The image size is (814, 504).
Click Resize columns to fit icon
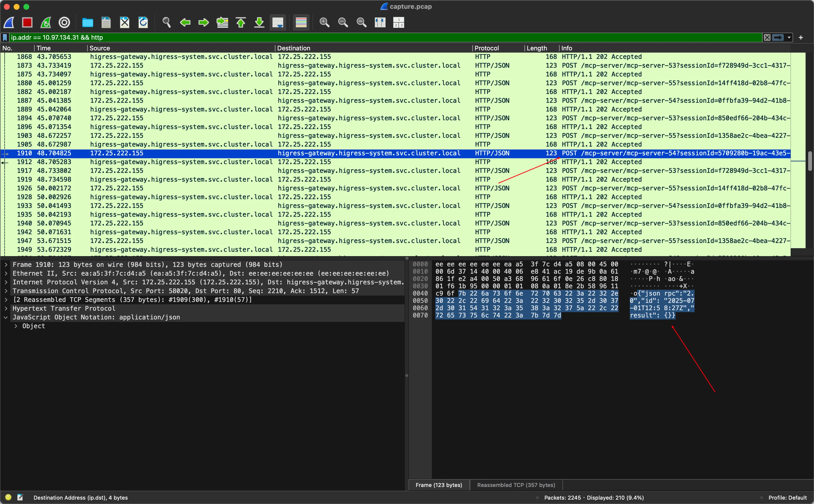(380, 22)
